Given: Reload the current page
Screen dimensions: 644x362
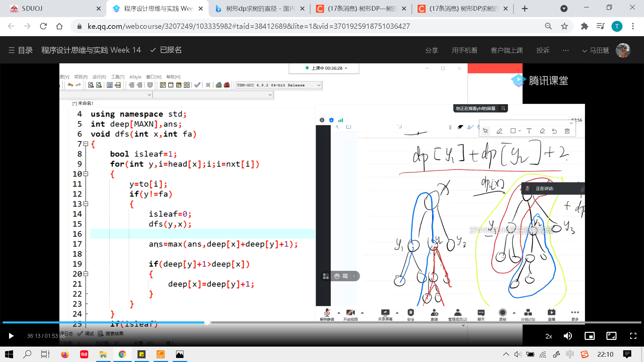Looking at the screenshot, I should click(43, 26).
